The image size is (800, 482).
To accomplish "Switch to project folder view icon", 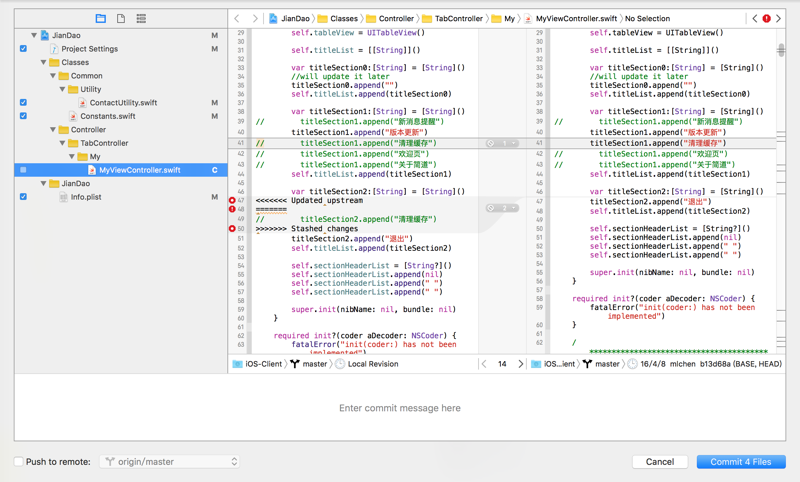I will (101, 18).
